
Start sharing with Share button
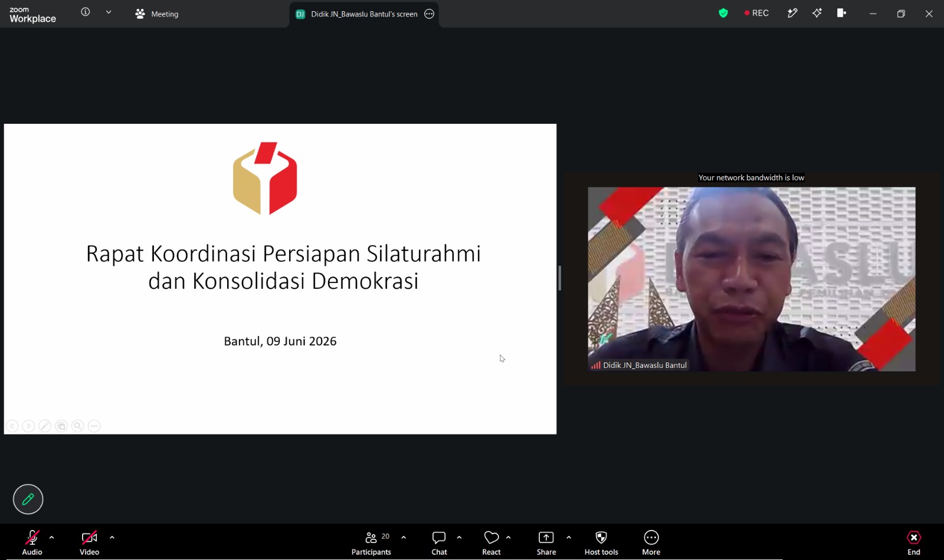click(x=546, y=542)
